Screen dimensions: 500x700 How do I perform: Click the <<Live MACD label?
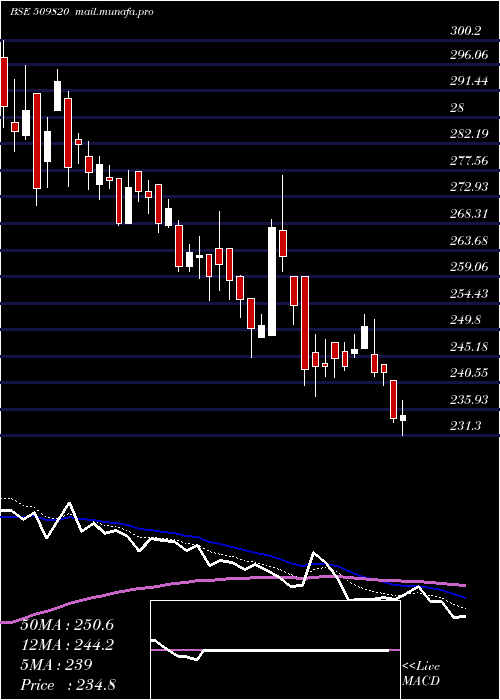click(421, 674)
